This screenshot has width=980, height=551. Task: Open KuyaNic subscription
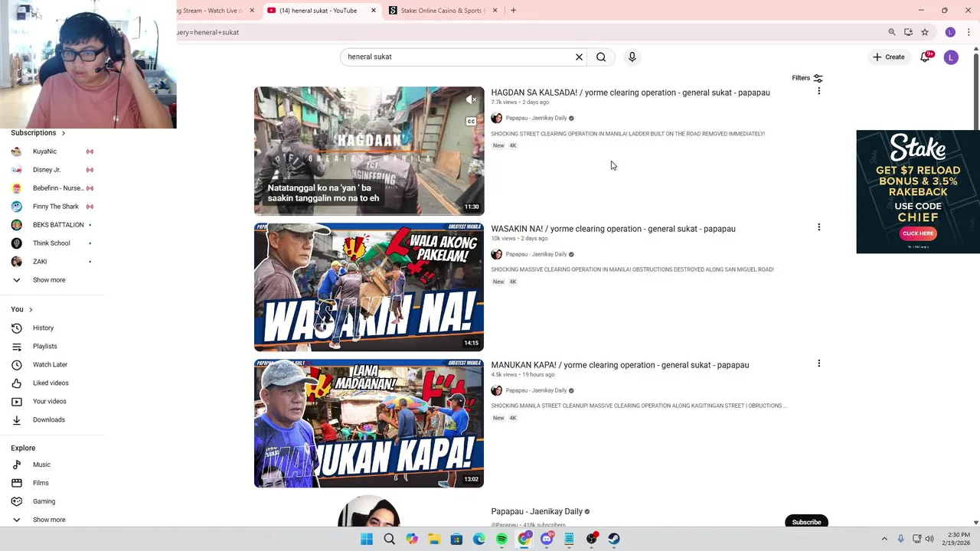click(x=52, y=152)
